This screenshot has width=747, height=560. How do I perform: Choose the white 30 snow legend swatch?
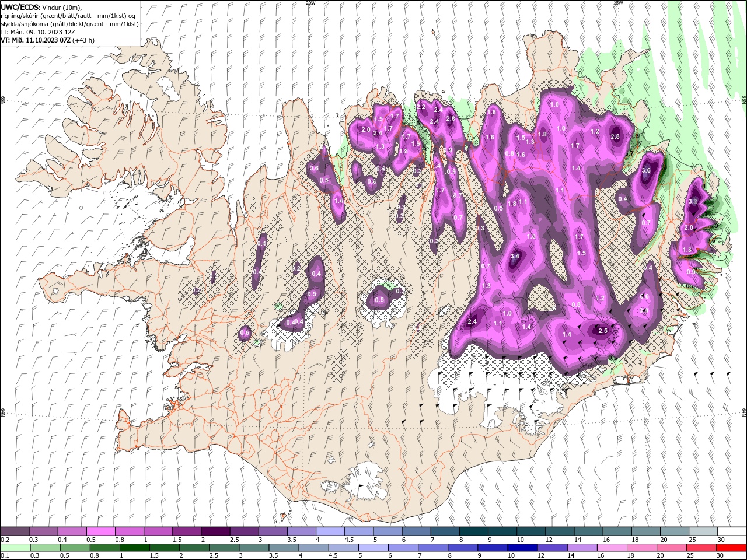pos(732,531)
